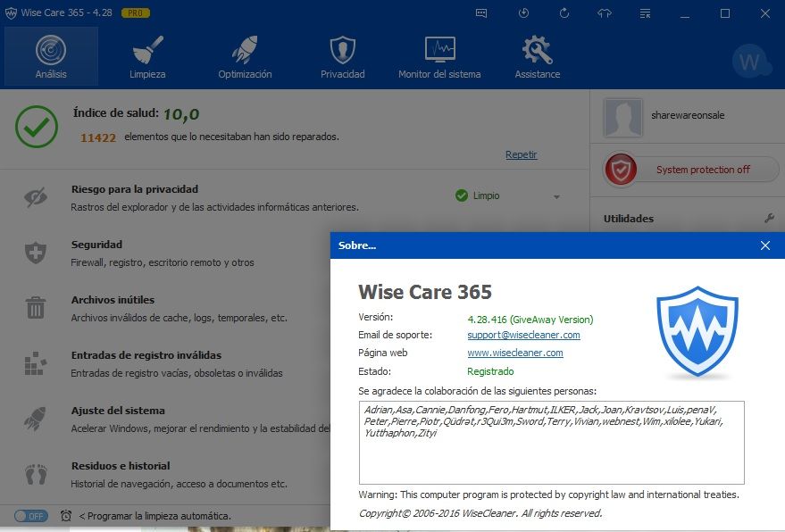Click the Seguridad shield icon
The width and height of the screenshot is (785, 532).
(x=36, y=253)
